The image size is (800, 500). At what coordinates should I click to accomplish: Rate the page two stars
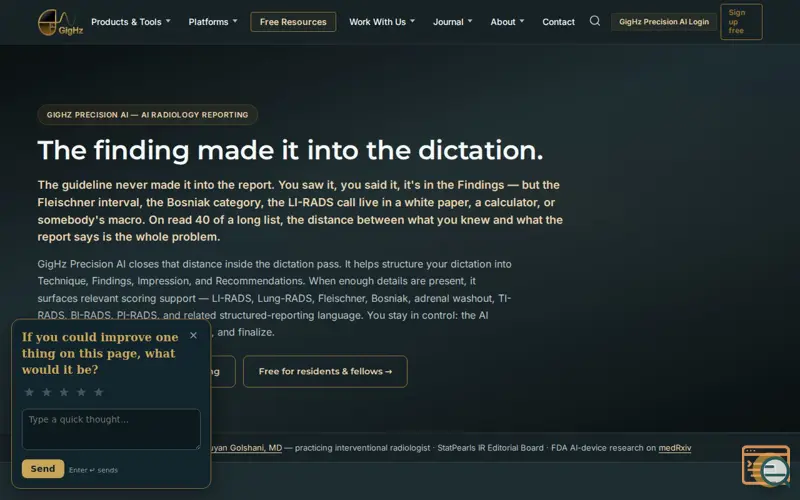coord(47,392)
